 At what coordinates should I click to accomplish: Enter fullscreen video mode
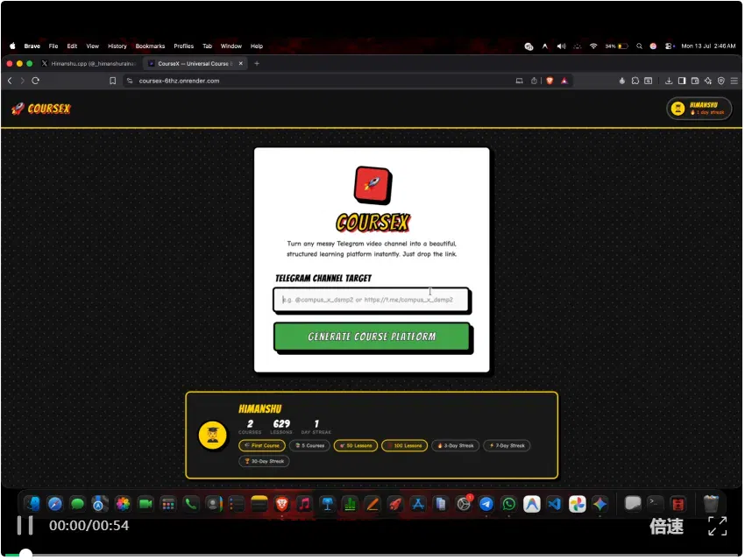click(718, 527)
